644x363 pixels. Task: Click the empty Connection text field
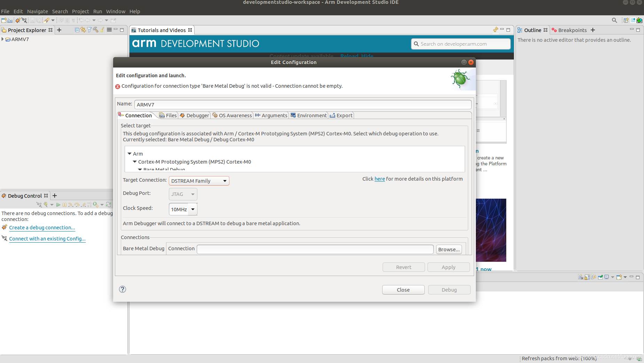pyautogui.click(x=315, y=249)
